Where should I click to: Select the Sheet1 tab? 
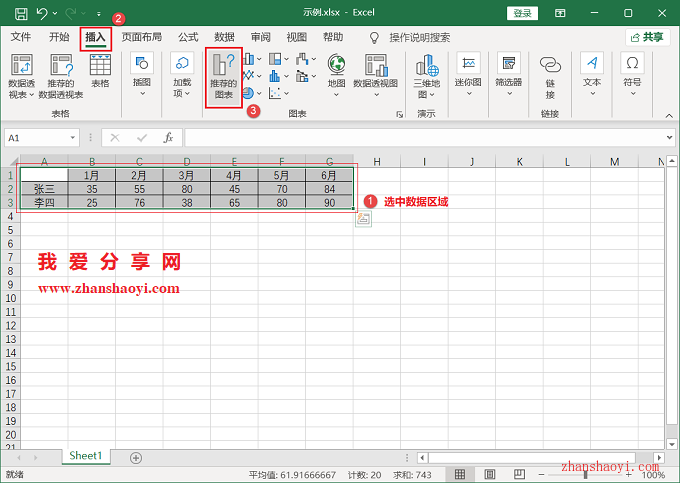click(85, 456)
